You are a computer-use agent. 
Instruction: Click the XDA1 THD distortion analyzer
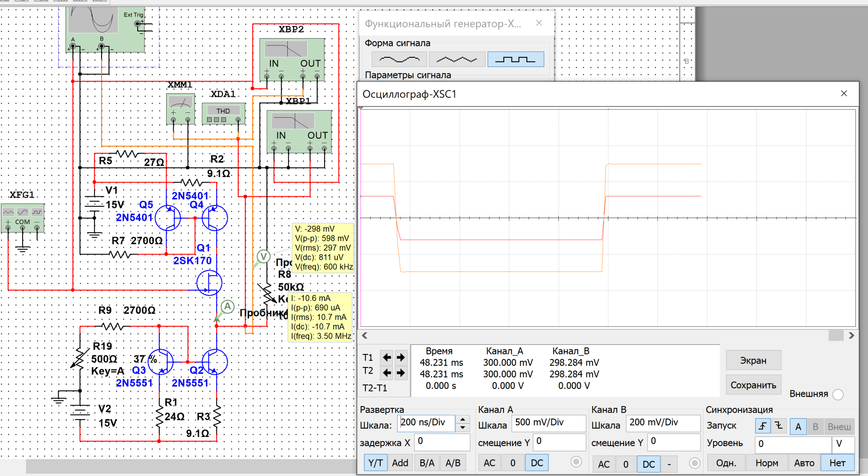pos(224,114)
